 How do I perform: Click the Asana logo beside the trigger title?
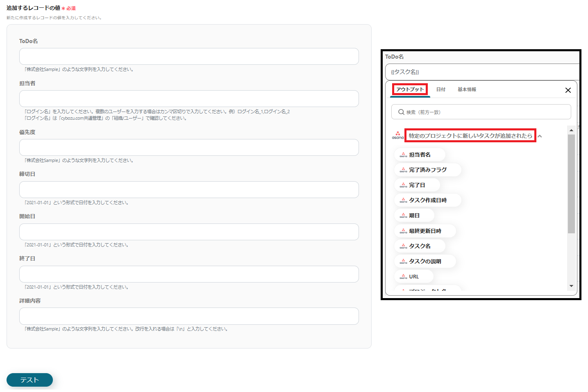397,136
